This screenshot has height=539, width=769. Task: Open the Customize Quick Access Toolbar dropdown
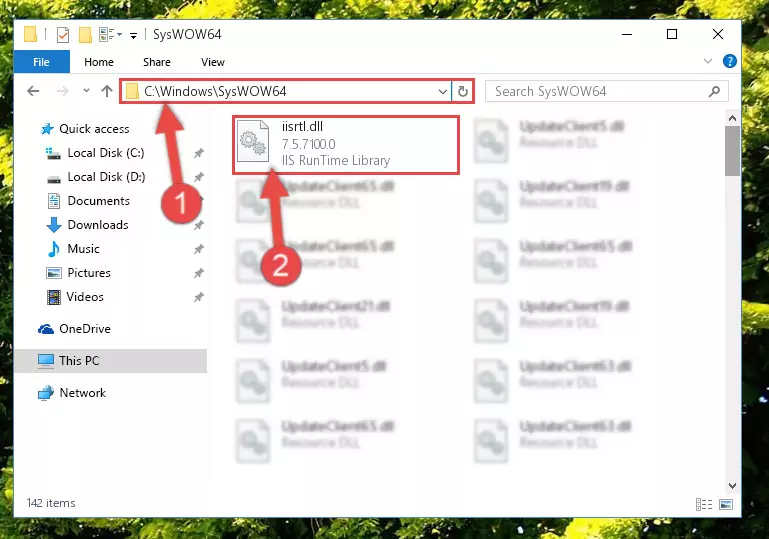(133, 35)
